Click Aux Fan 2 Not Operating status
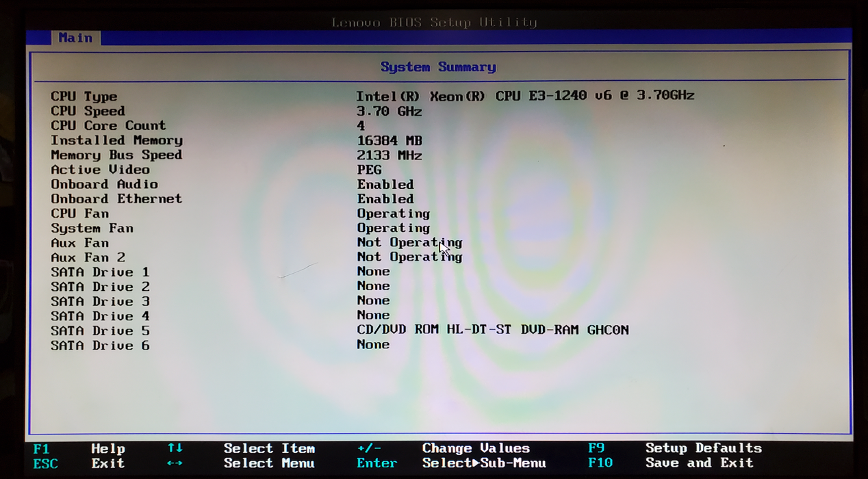868x479 pixels. (409, 257)
